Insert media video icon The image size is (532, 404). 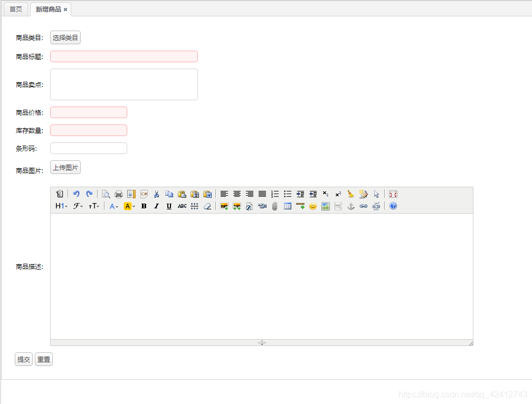262,206
